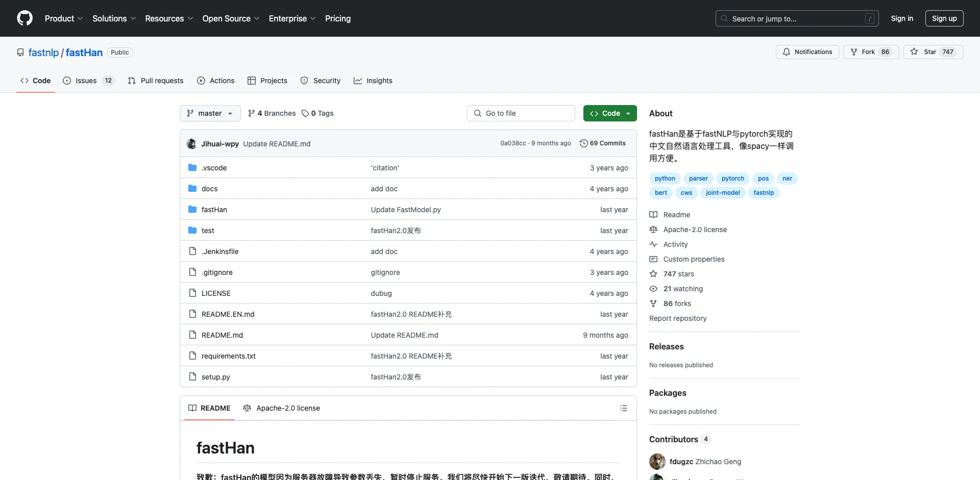Viewport: 980px width, 480px height.
Task: Open the fastnlp owner link
Action: pos(44,53)
